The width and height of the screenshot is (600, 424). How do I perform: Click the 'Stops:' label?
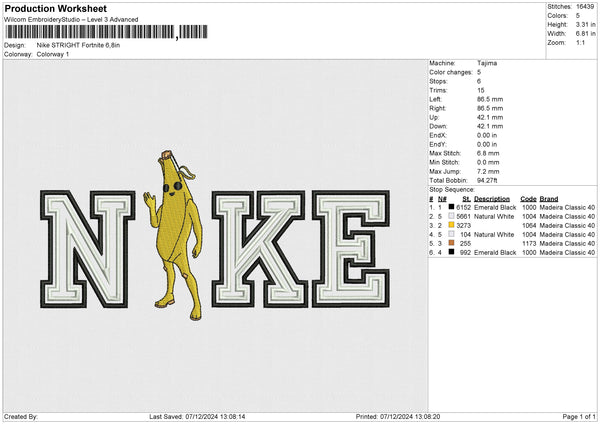pyautogui.click(x=438, y=81)
